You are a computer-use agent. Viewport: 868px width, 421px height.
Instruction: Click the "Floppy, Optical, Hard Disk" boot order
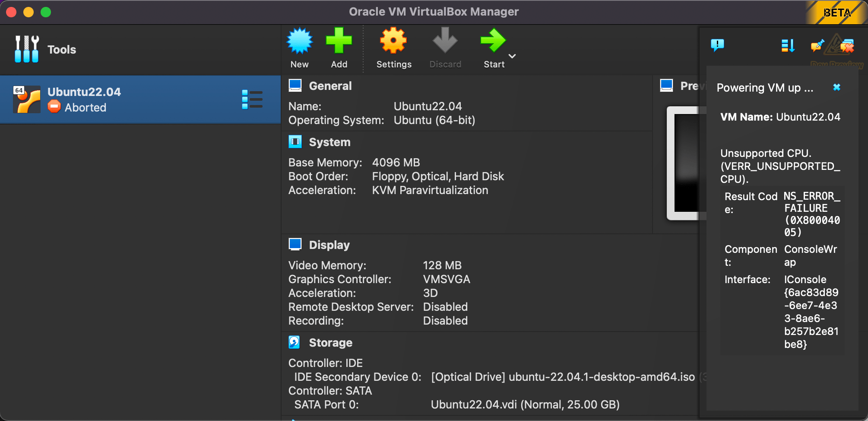pyautogui.click(x=438, y=176)
